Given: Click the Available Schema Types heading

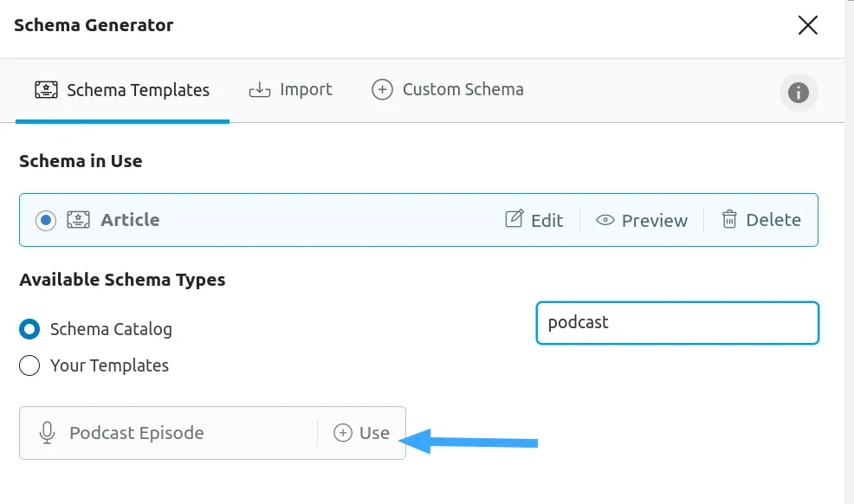Looking at the screenshot, I should 122,280.
